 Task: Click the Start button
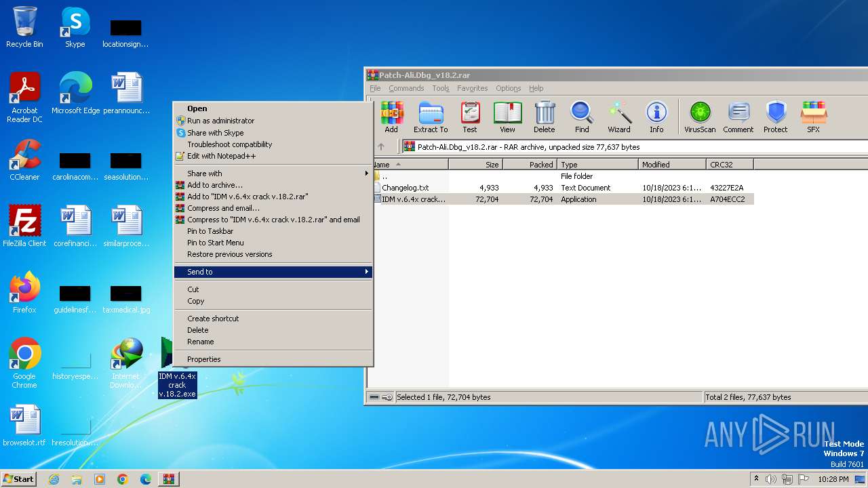coord(19,479)
